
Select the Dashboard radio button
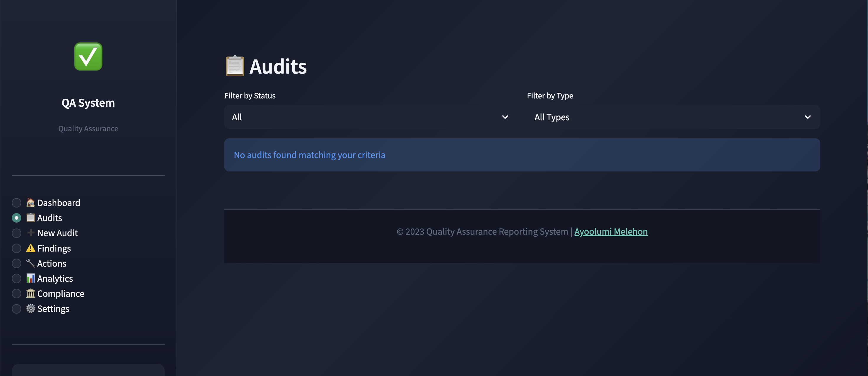click(x=17, y=203)
